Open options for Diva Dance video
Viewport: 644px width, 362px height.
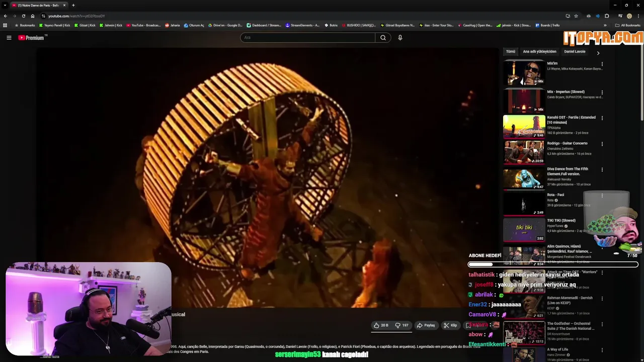tap(602, 170)
